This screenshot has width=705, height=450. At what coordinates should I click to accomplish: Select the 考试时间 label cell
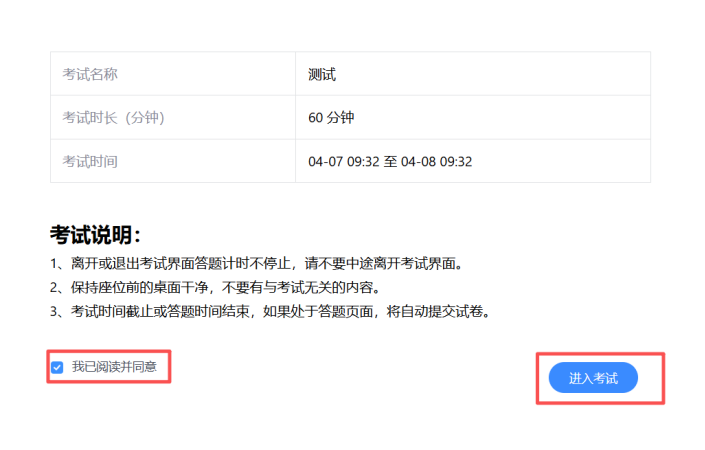(x=90, y=161)
